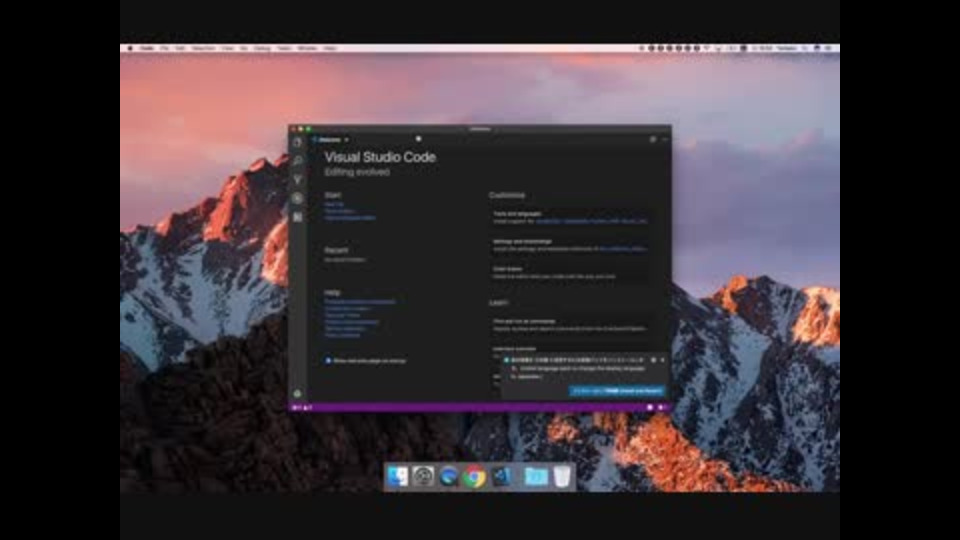The width and height of the screenshot is (960, 540).
Task: Open the Trash in the dock
Action: [562, 476]
